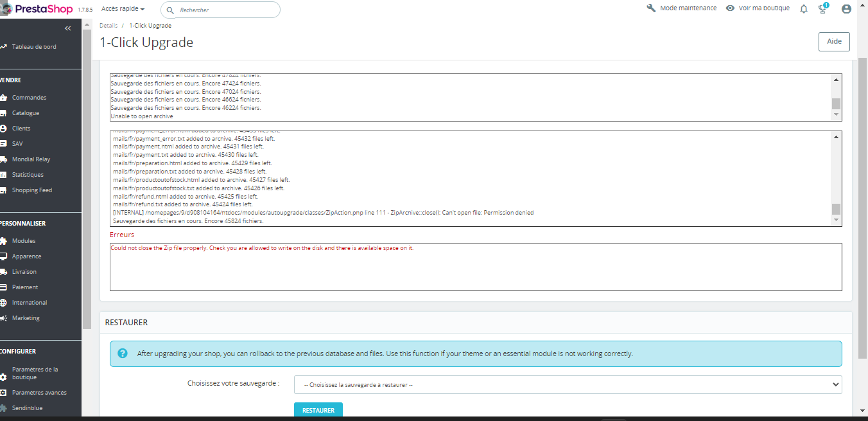Open the Choisissez la sauvegarde à restaurer dropdown
Screen dimensions: 868x421
pyautogui.click(x=568, y=384)
